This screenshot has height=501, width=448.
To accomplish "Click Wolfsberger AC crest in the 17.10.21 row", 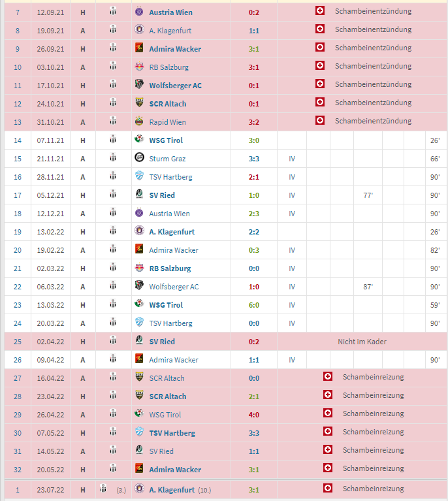I will pos(139,85).
